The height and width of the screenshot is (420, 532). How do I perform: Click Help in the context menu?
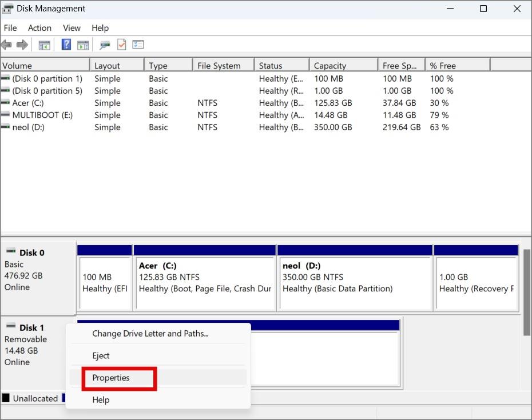(x=158, y=399)
